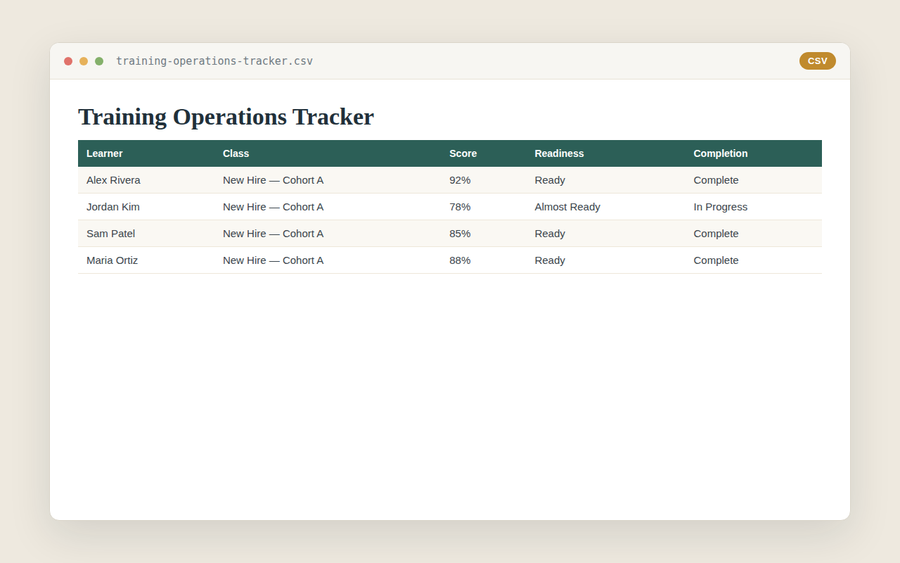This screenshot has height=563, width=900.
Task: Click Alex Rivera's Class cell
Action: point(327,180)
